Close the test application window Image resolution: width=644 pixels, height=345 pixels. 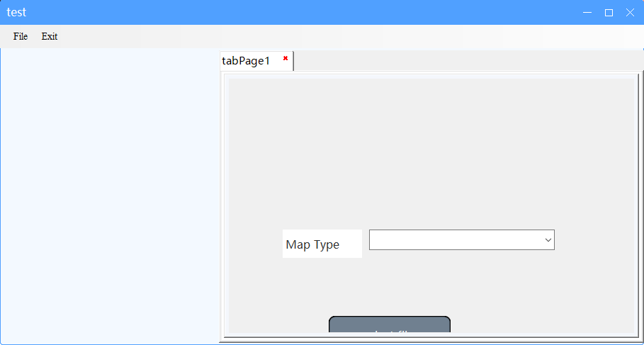click(x=630, y=12)
